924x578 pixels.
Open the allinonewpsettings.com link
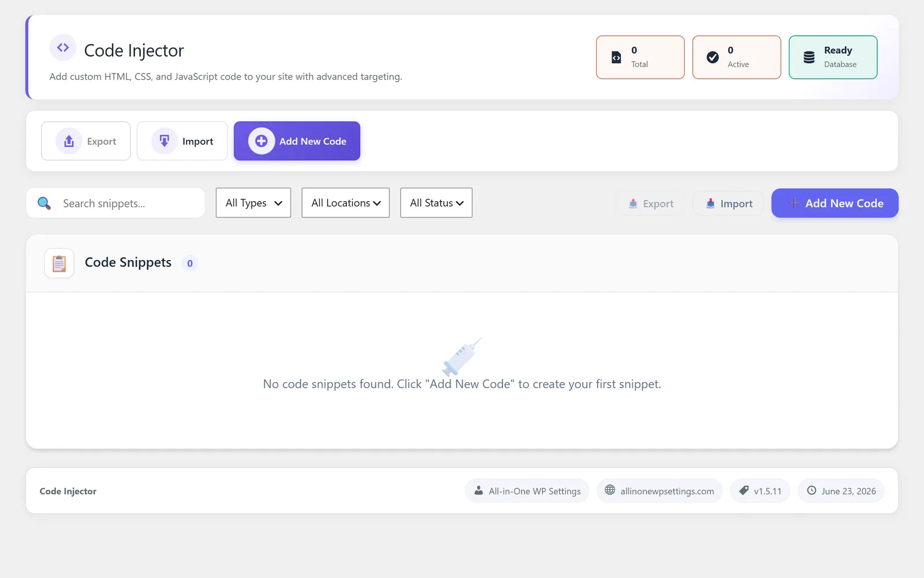click(x=667, y=491)
